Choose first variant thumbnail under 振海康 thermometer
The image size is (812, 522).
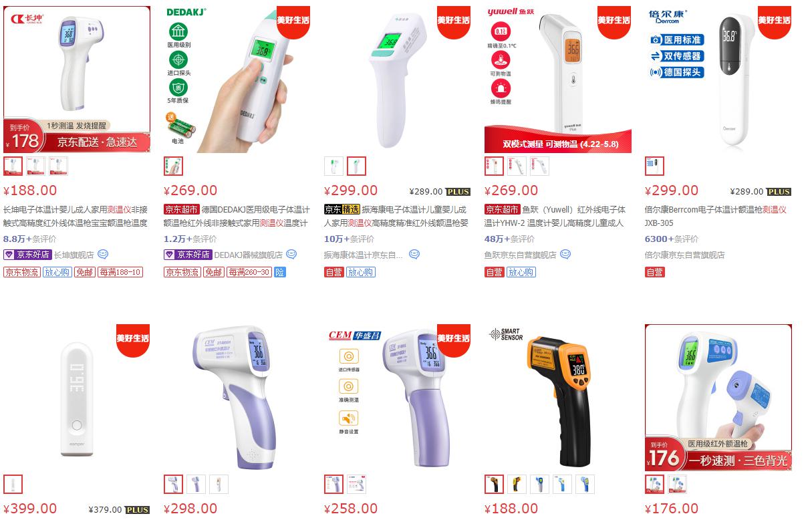[x=333, y=166]
